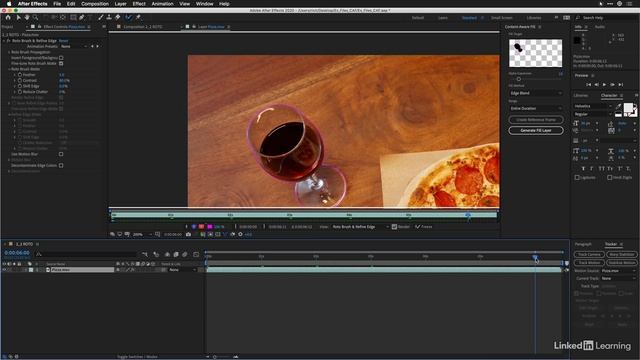Switch to the Audio panel tab
Screen dimensions: 640x360
[x=600, y=27]
